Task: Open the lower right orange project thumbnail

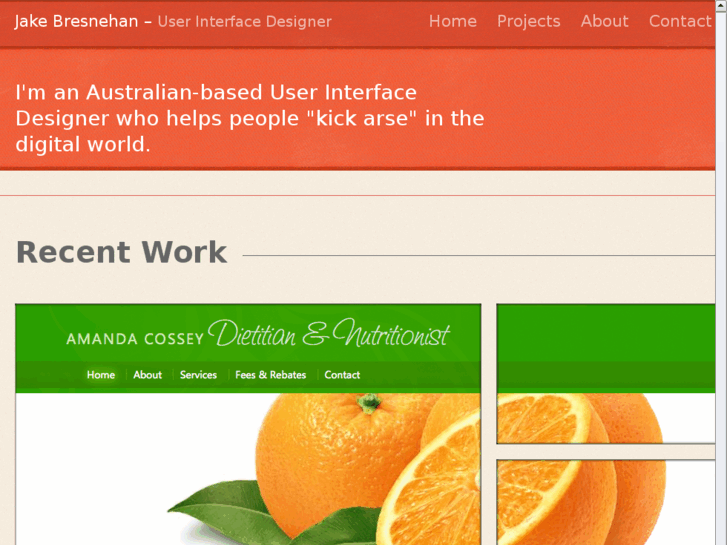Action: [x=606, y=502]
